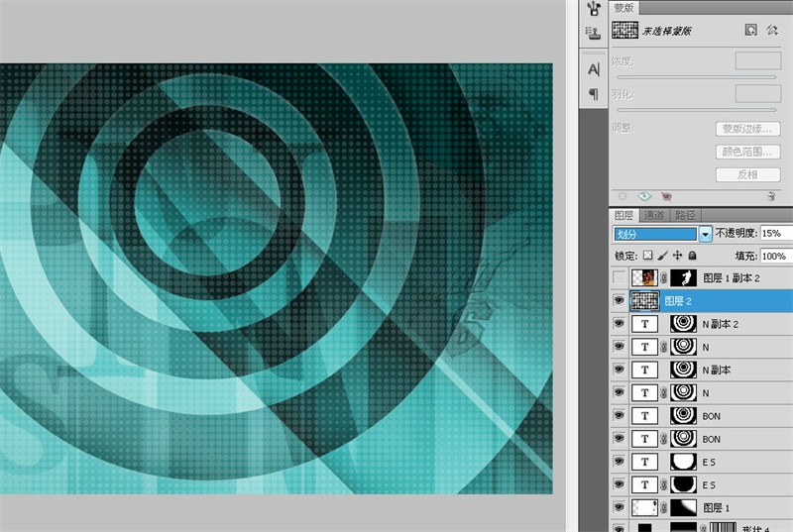Click the lock image pixels brush icon
793x532 pixels.
click(662, 256)
